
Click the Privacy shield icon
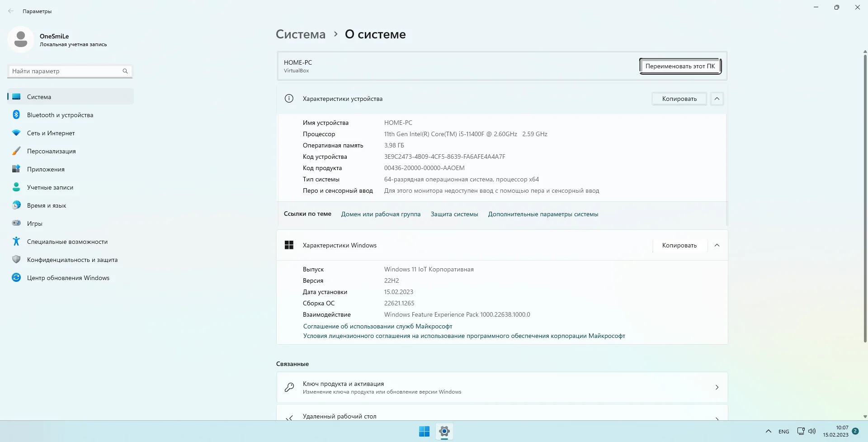pyautogui.click(x=16, y=260)
